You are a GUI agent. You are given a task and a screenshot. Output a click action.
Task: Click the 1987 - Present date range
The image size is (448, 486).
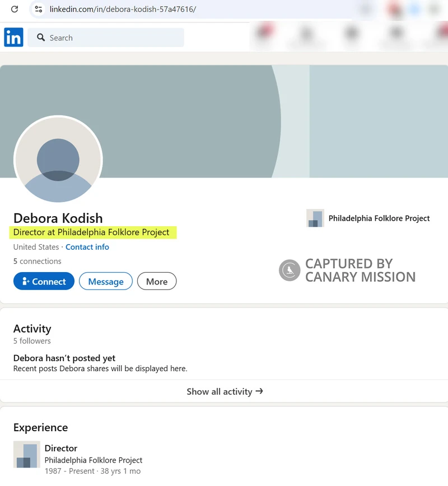coord(70,471)
